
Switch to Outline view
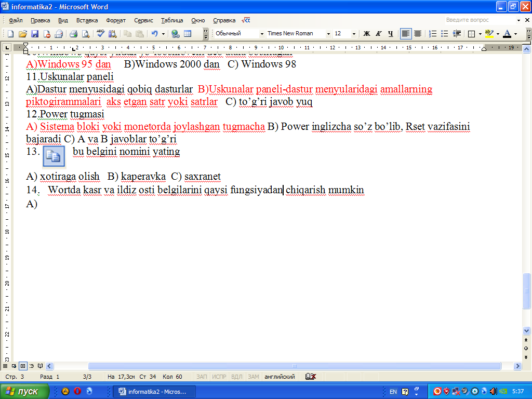(x=32, y=366)
